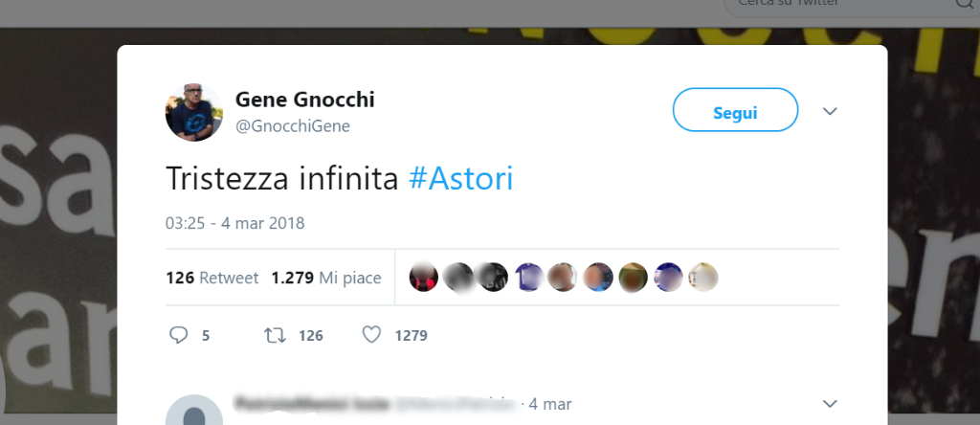
Task: Open the reply's options chevron
Action: (830, 403)
